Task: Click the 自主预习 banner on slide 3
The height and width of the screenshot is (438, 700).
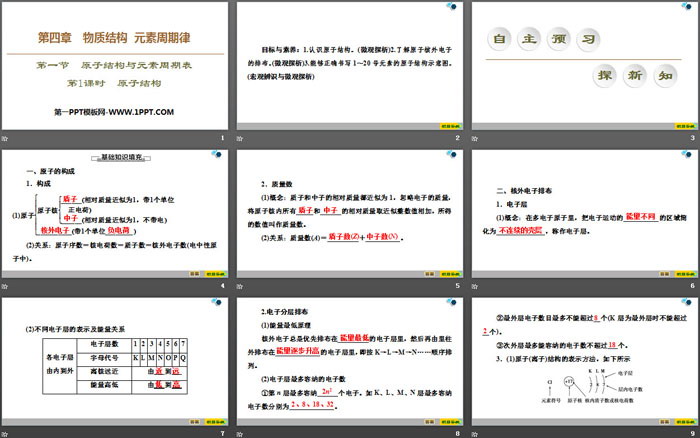Action: click(547, 40)
